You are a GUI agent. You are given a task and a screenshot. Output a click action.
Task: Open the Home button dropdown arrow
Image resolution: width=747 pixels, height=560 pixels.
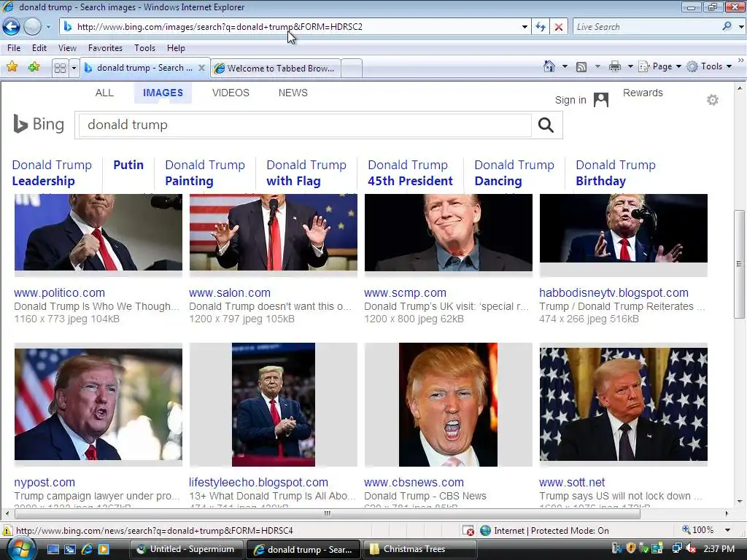coord(565,66)
